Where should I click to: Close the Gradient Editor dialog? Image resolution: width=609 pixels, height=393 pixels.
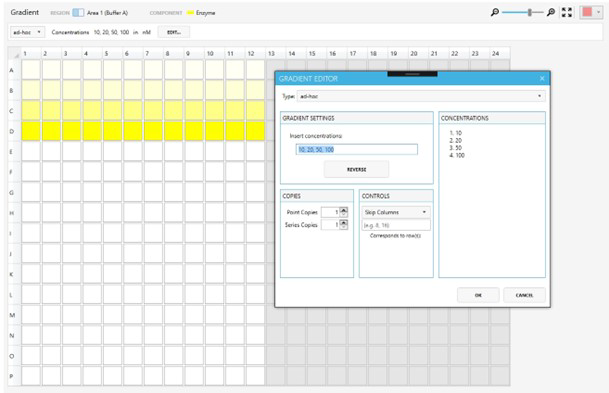pos(542,79)
